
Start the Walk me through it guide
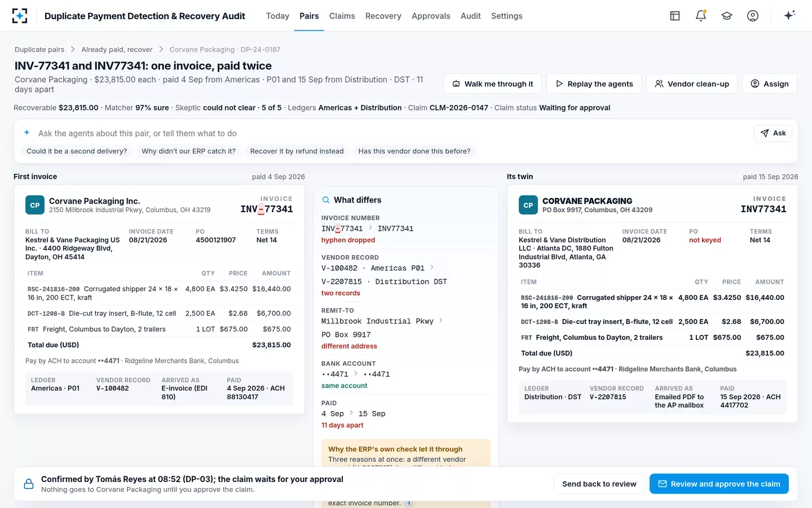point(493,84)
